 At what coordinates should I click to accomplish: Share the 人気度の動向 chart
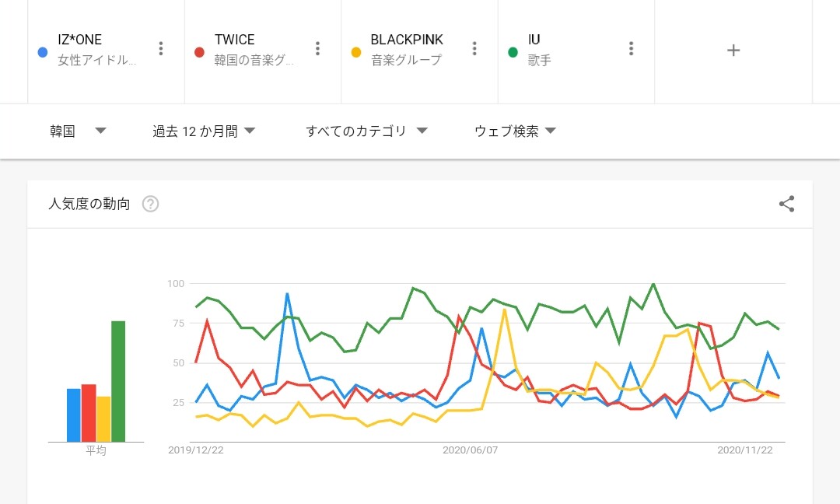786,205
